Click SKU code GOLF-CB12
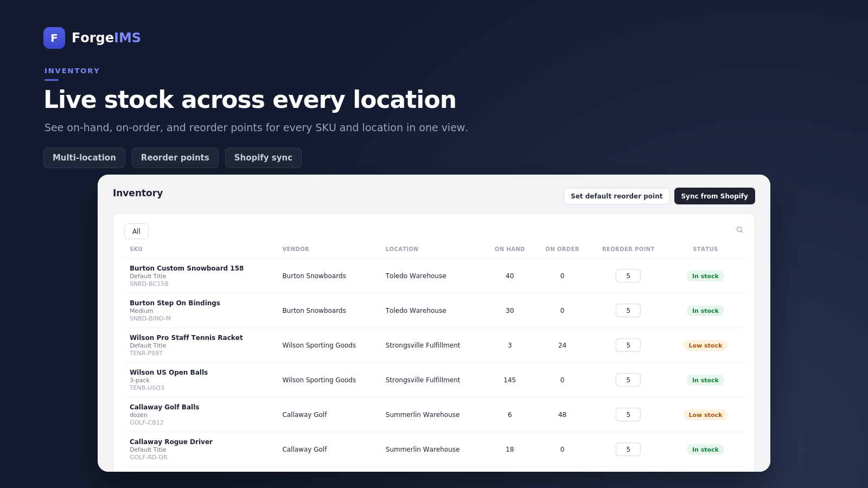Viewport: 868px width, 488px height. click(146, 423)
